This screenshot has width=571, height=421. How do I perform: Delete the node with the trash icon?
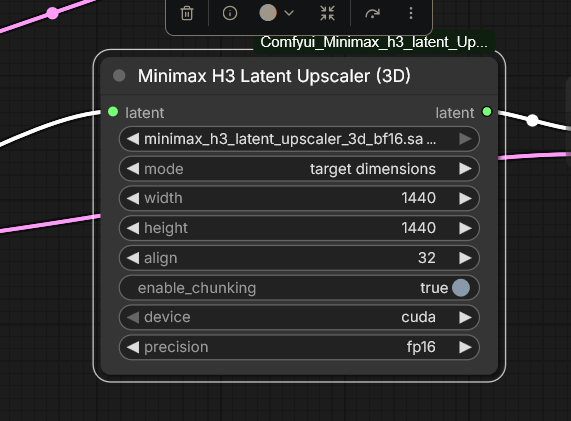[187, 13]
